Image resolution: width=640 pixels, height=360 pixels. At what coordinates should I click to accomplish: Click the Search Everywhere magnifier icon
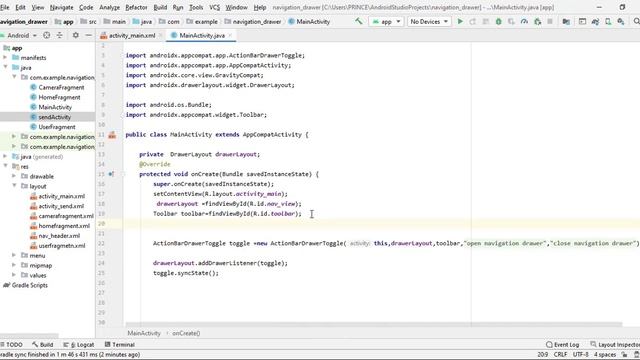point(636,22)
